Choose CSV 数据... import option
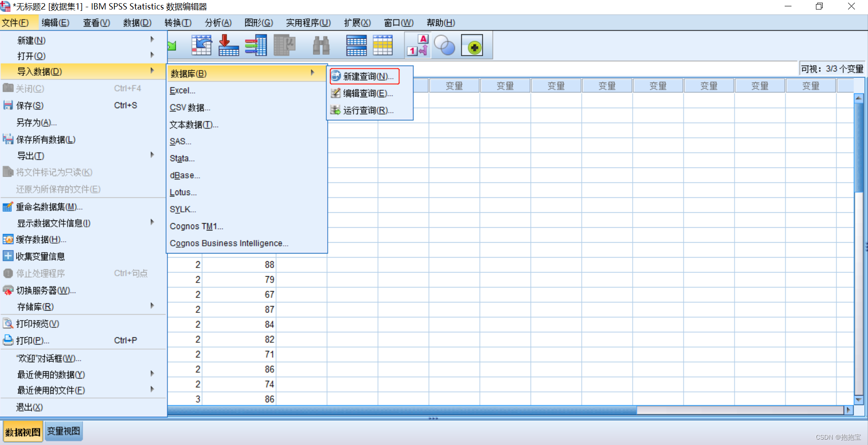 pos(247,108)
